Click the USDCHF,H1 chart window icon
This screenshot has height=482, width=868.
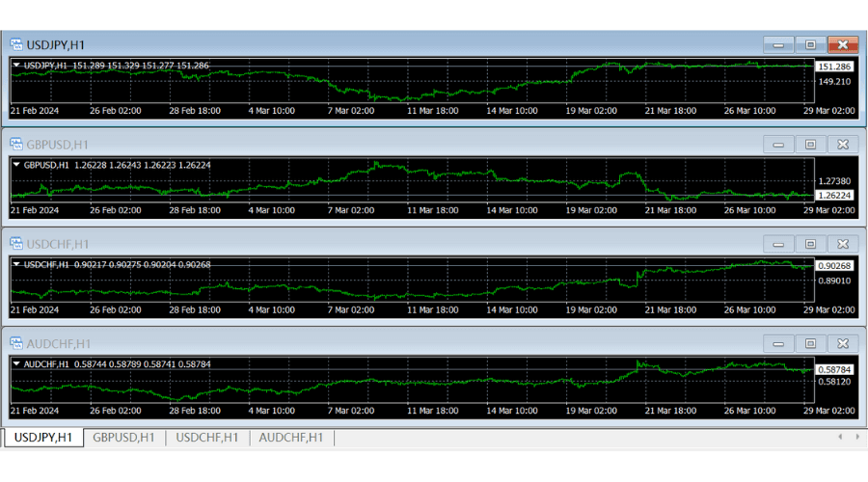(x=16, y=244)
